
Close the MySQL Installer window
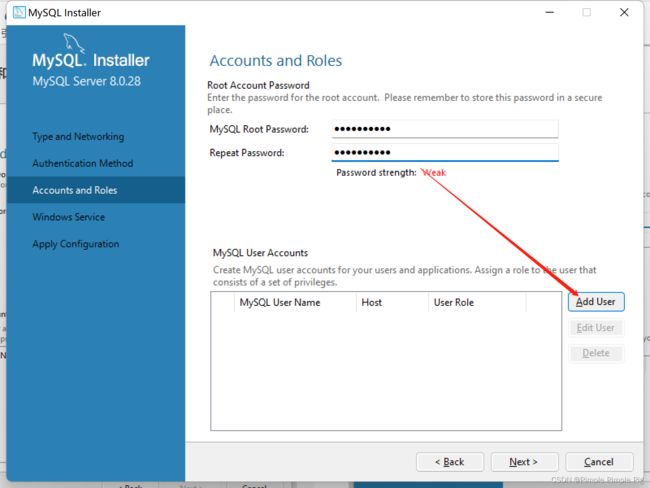(x=624, y=12)
